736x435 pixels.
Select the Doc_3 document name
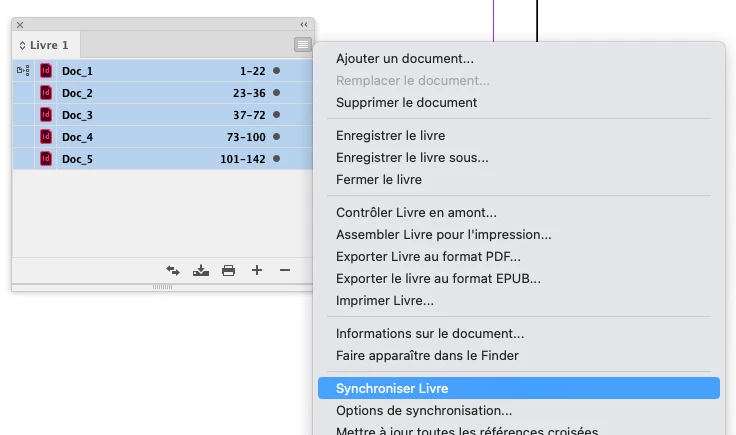point(77,115)
